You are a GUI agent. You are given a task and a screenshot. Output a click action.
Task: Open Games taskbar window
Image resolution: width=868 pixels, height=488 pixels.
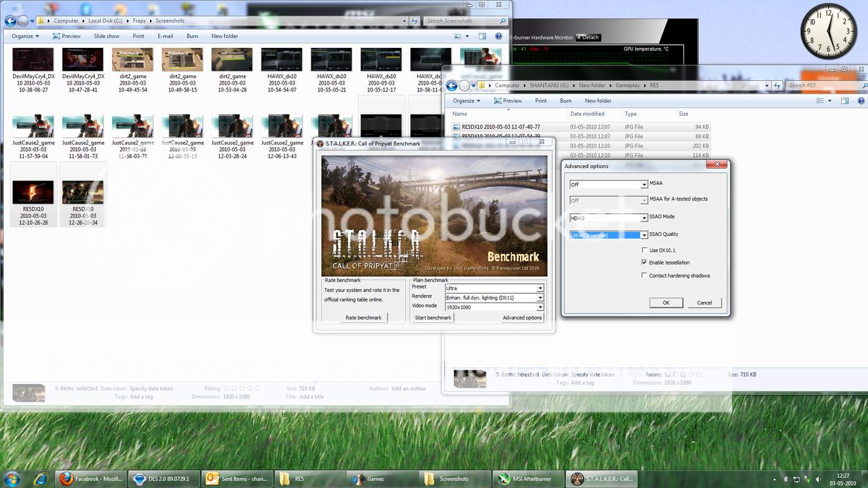coord(383,479)
